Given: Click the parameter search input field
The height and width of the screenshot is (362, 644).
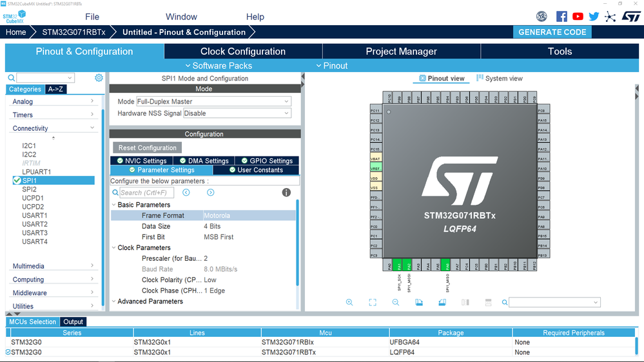Looking at the screenshot, I should [146, 193].
